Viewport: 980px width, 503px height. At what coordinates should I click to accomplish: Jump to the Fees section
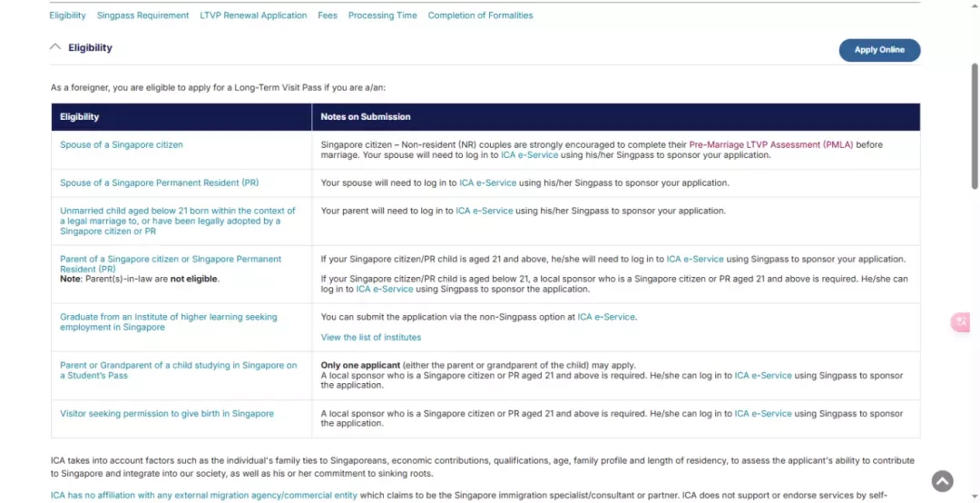pyautogui.click(x=328, y=15)
